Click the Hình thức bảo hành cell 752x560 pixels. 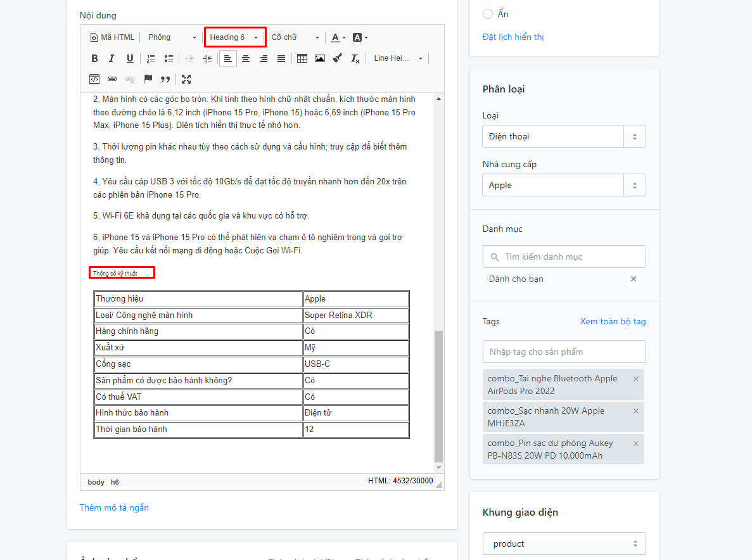point(198,413)
